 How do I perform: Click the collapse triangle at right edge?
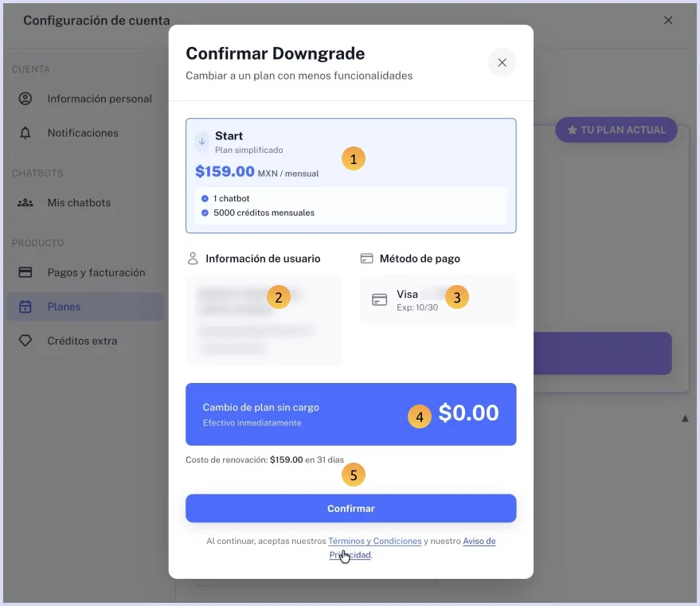point(685,419)
